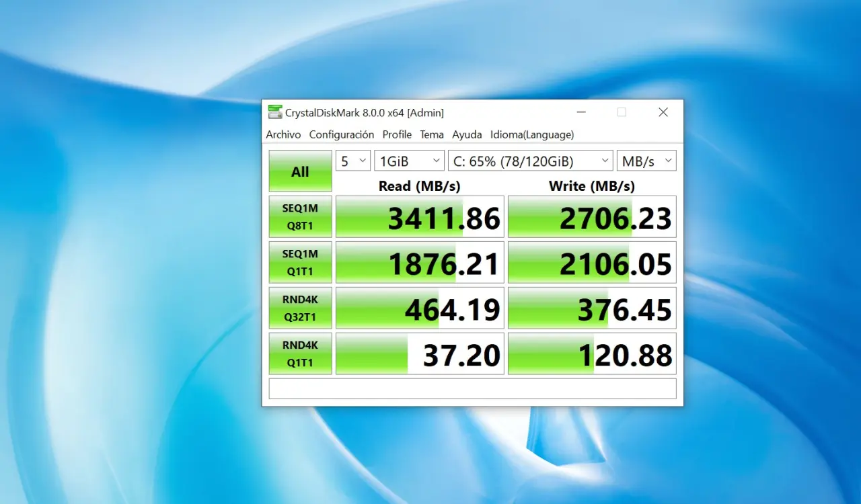Viewport: 861px width, 504px height.
Task: Open the test count dropdown showing 5
Action: 353,161
